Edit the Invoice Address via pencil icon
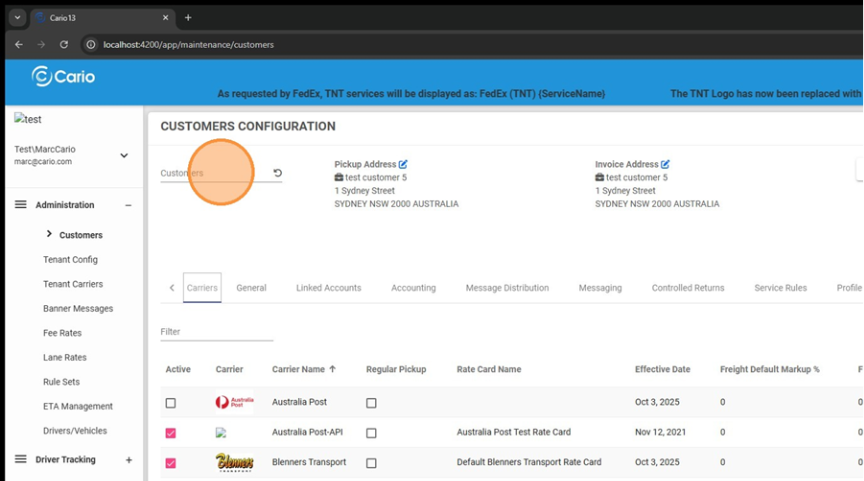The width and height of the screenshot is (864, 481). 665,164
